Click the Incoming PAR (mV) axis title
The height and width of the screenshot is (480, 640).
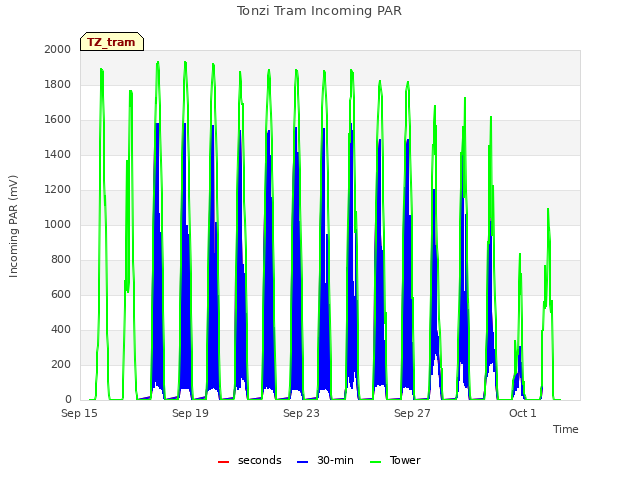(x=13, y=226)
